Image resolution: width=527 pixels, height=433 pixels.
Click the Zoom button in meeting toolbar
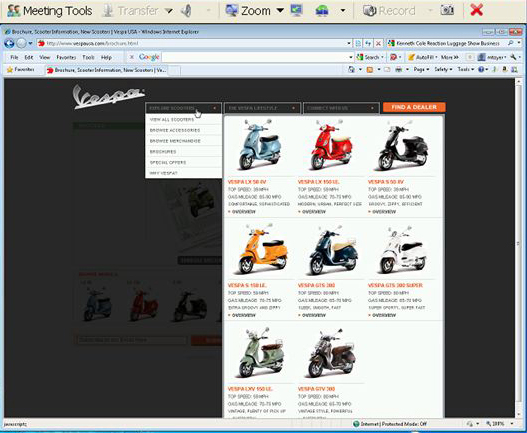click(x=248, y=11)
